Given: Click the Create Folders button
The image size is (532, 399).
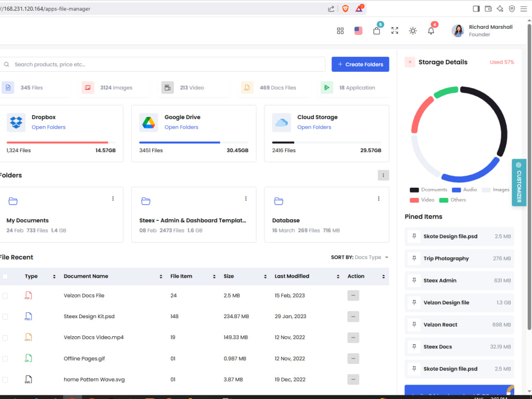Looking at the screenshot, I should pyautogui.click(x=360, y=64).
